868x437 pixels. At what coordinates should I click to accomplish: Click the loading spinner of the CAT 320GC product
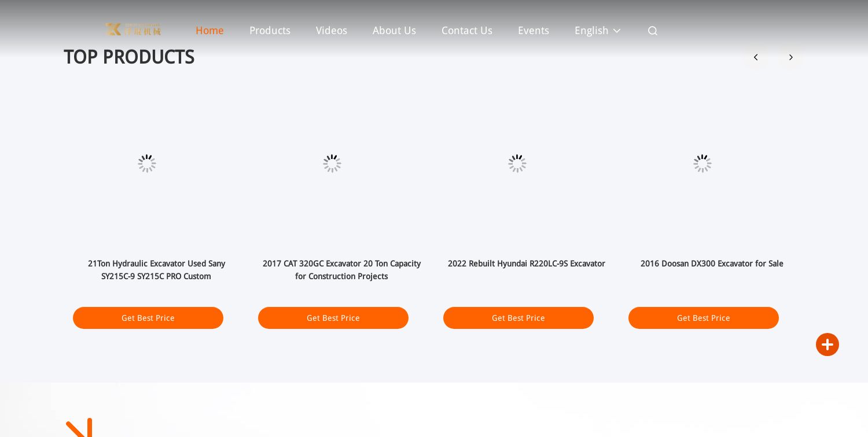[332, 164]
